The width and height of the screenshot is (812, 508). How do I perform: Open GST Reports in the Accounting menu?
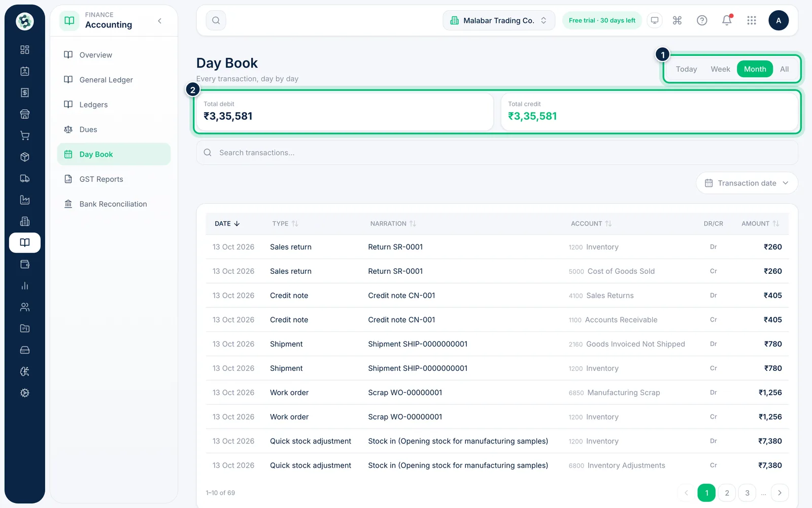point(114,179)
